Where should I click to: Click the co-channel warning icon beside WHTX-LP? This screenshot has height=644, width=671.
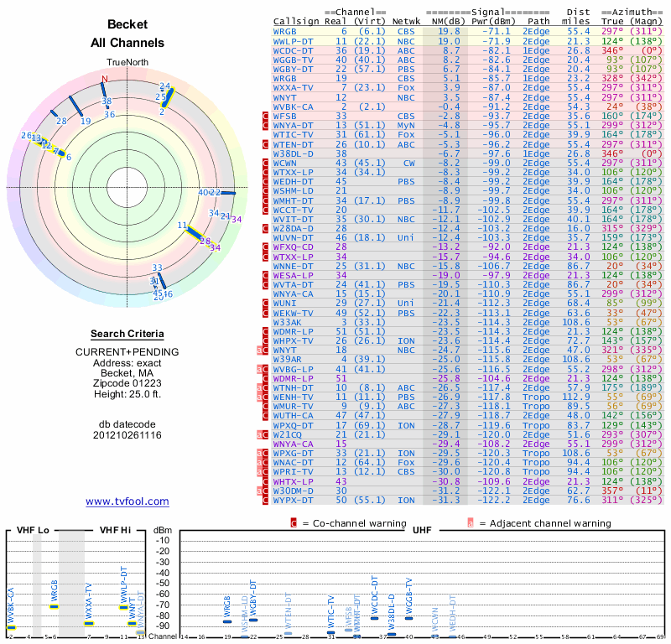(x=266, y=481)
